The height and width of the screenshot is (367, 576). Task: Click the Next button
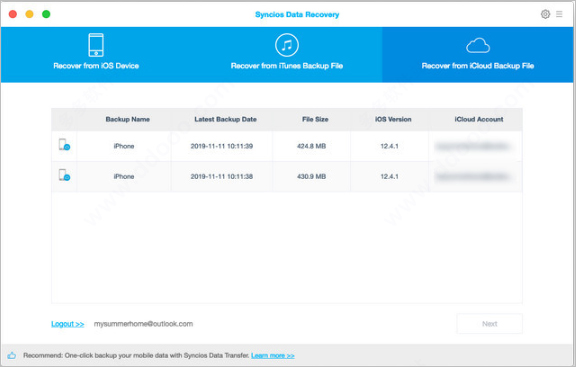(490, 324)
